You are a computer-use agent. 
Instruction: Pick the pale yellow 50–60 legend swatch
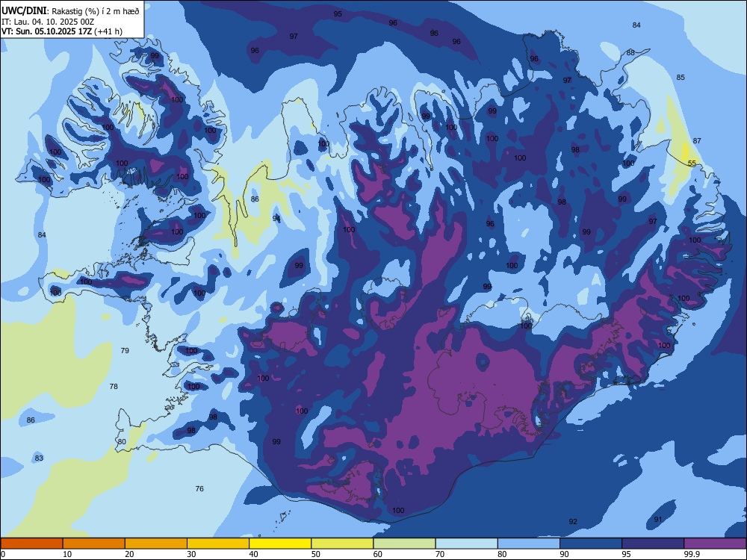point(342,544)
